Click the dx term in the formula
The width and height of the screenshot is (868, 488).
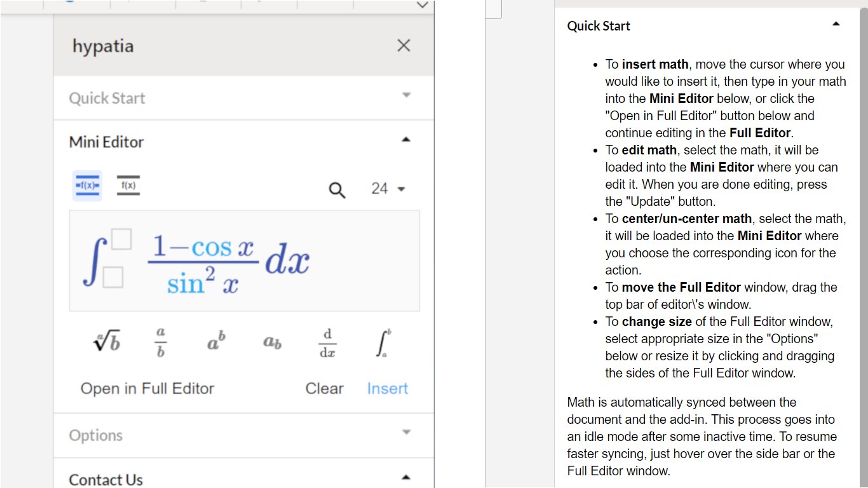pos(287,261)
